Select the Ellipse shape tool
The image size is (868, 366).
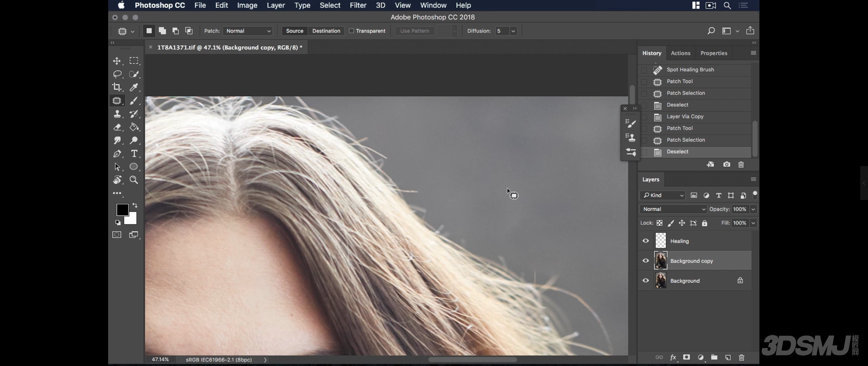click(134, 167)
